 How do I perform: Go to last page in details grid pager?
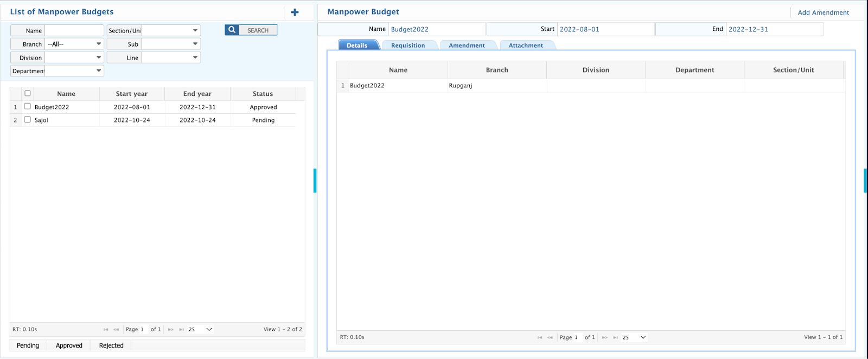coord(615,337)
